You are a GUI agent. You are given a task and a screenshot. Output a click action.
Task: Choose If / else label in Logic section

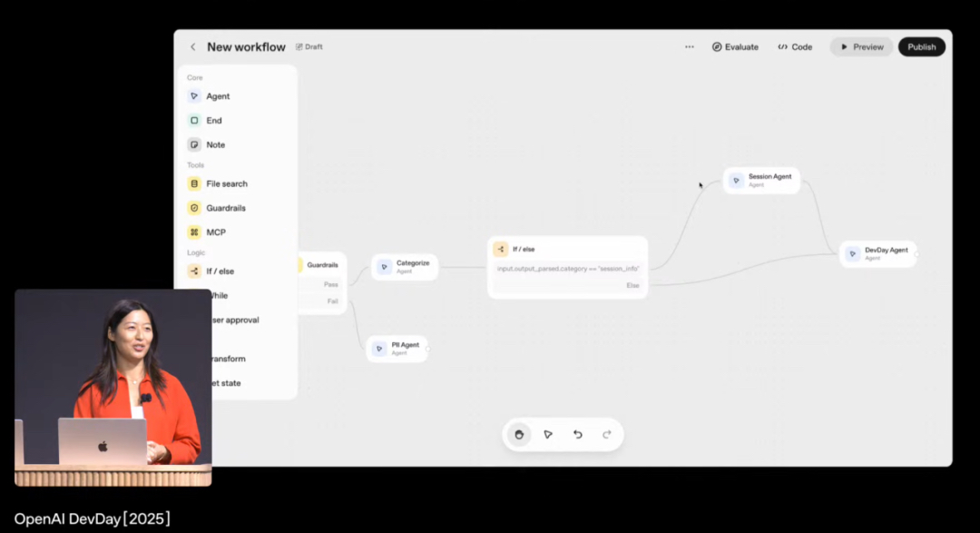pos(220,271)
